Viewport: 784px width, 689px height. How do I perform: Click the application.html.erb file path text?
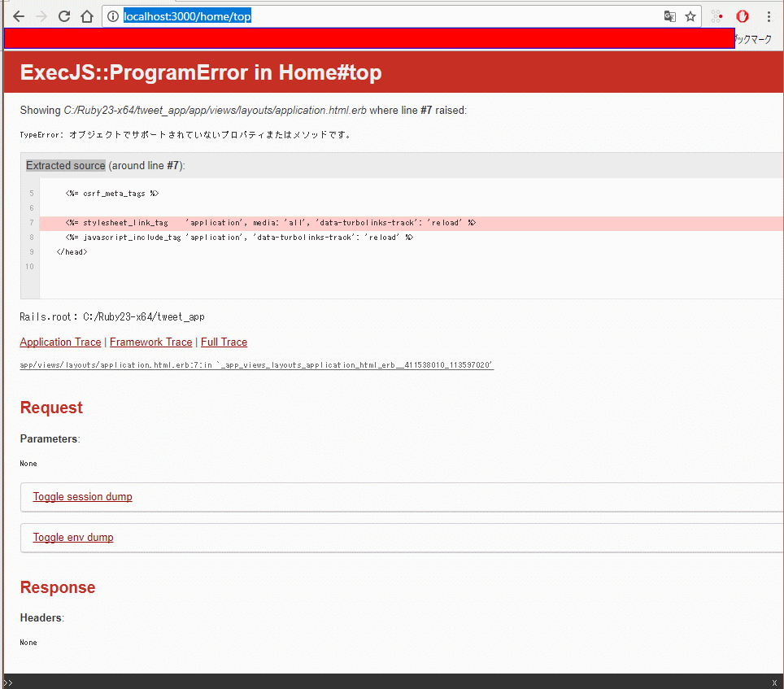coord(215,110)
